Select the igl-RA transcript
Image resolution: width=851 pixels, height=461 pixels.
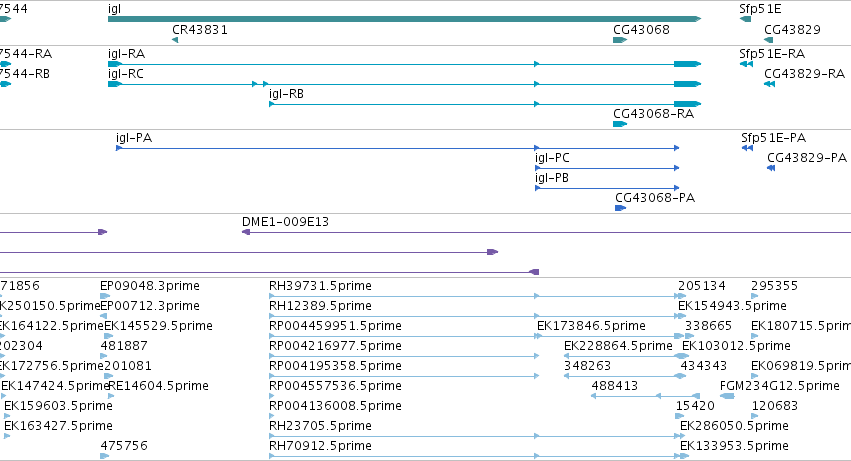point(404,64)
